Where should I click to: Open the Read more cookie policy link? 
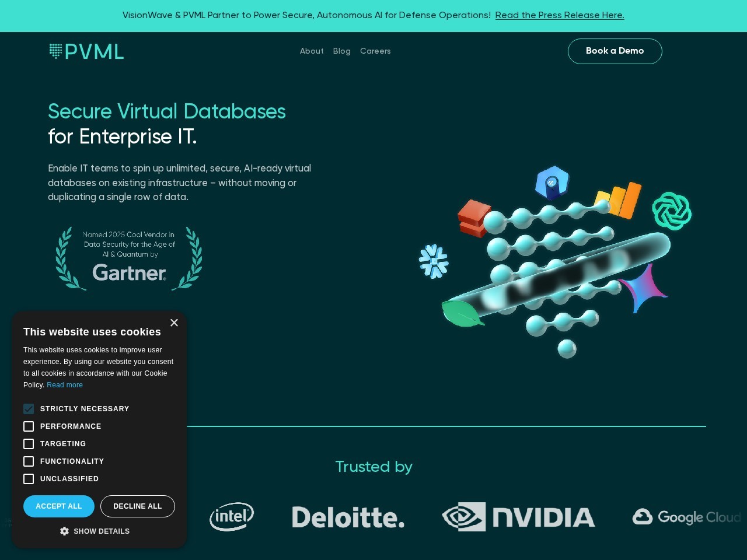click(65, 385)
